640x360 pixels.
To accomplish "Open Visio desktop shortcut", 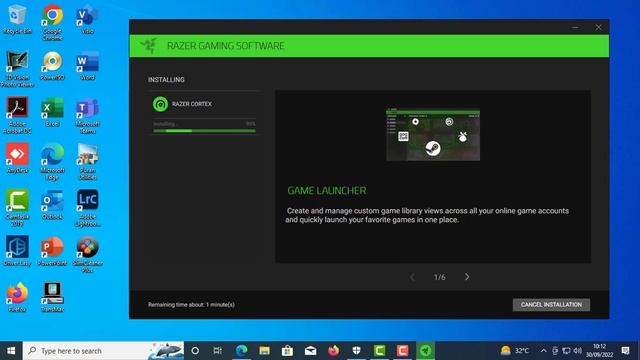I will click(x=87, y=19).
